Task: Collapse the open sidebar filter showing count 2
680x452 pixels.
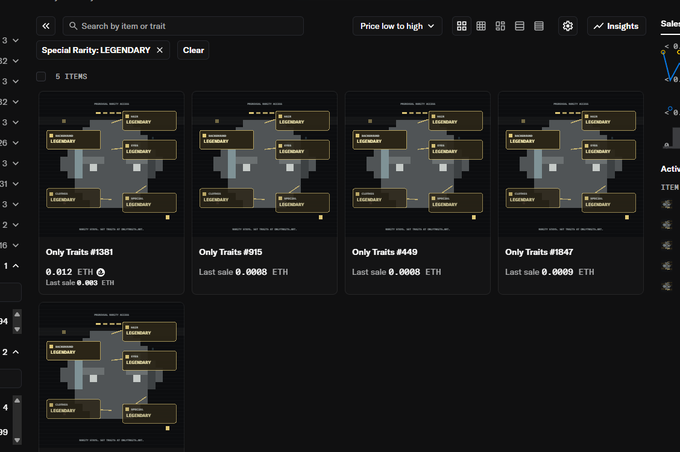Action: 16,352
